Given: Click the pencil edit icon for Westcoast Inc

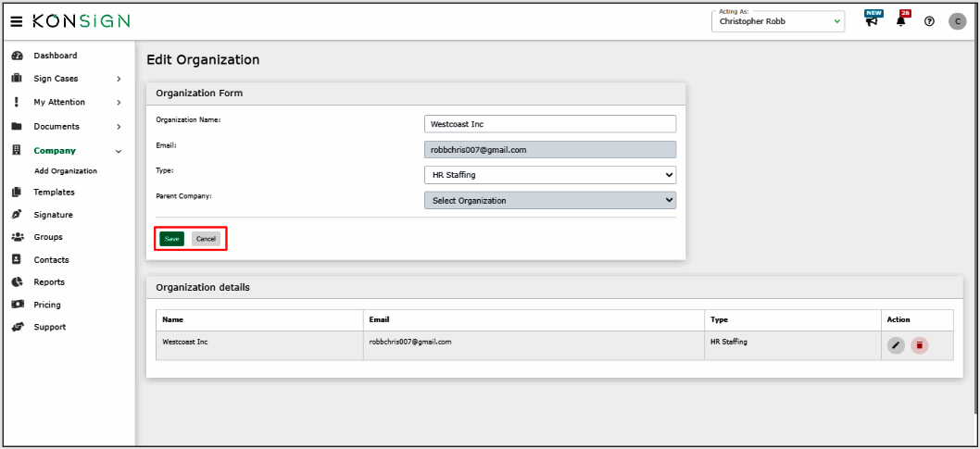Looking at the screenshot, I should tap(896, 345).
